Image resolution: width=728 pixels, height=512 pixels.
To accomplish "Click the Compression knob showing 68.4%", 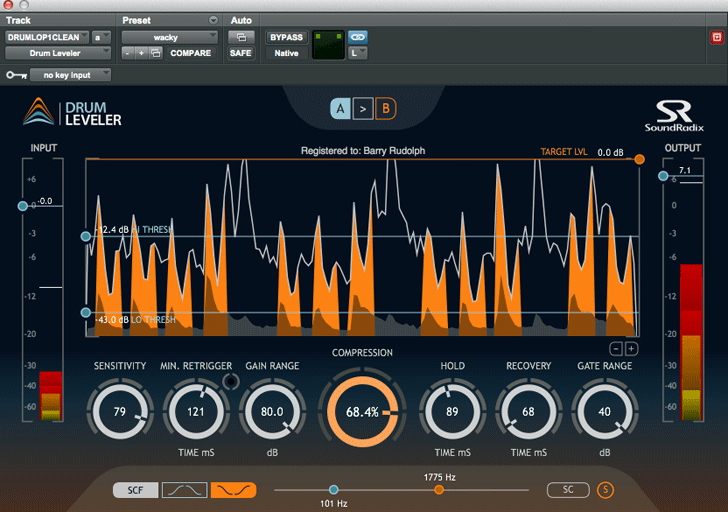I will point(362,411).
